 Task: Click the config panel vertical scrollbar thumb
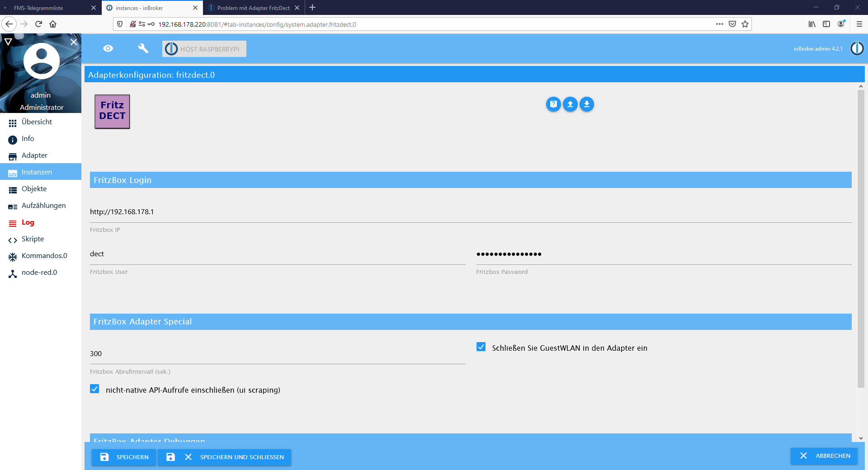pyautogui.click(x=861, y=239)
